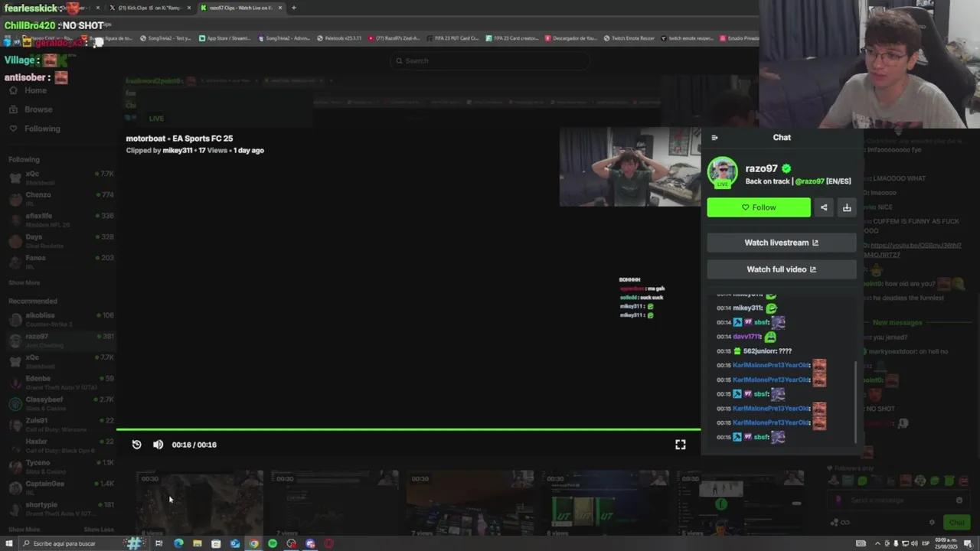Collapse recommended list with Show Less
The width and height of the screenshot is (980, 551).
[99, 530]
